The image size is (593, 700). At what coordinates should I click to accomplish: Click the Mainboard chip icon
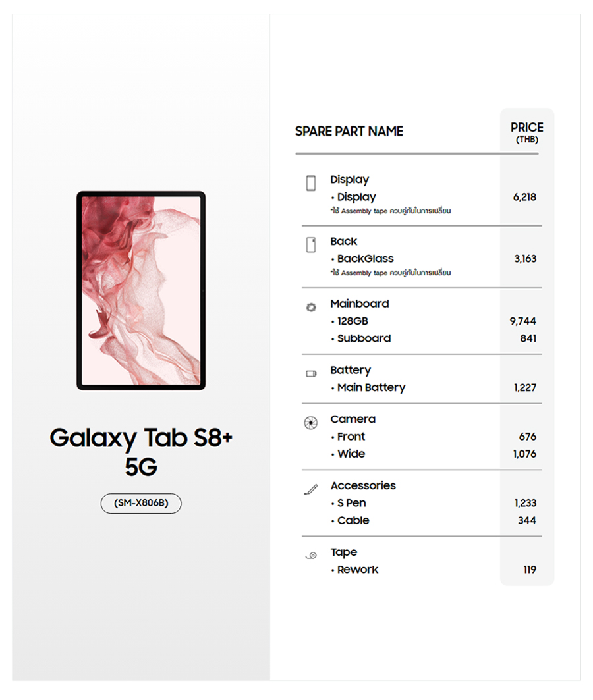click(311, 307)
